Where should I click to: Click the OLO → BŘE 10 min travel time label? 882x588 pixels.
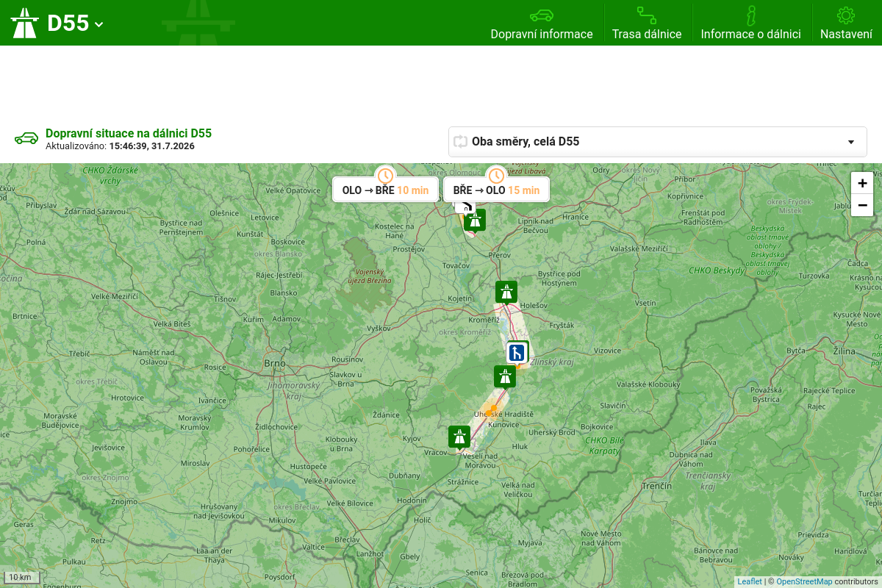(x=385, y=190)
